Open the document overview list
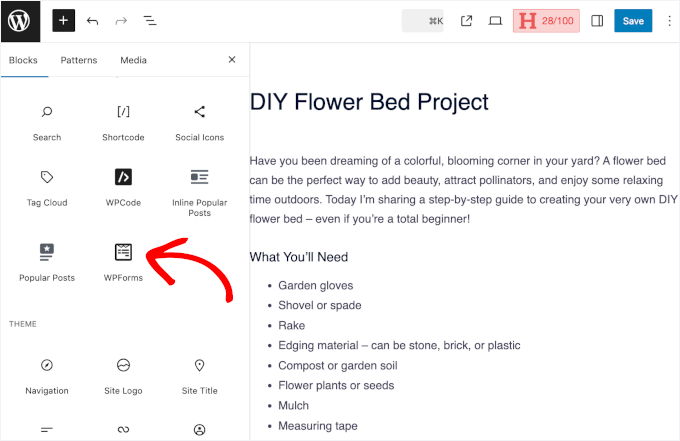The width and height of the screenshot is (680, 441). pos(149,20)
